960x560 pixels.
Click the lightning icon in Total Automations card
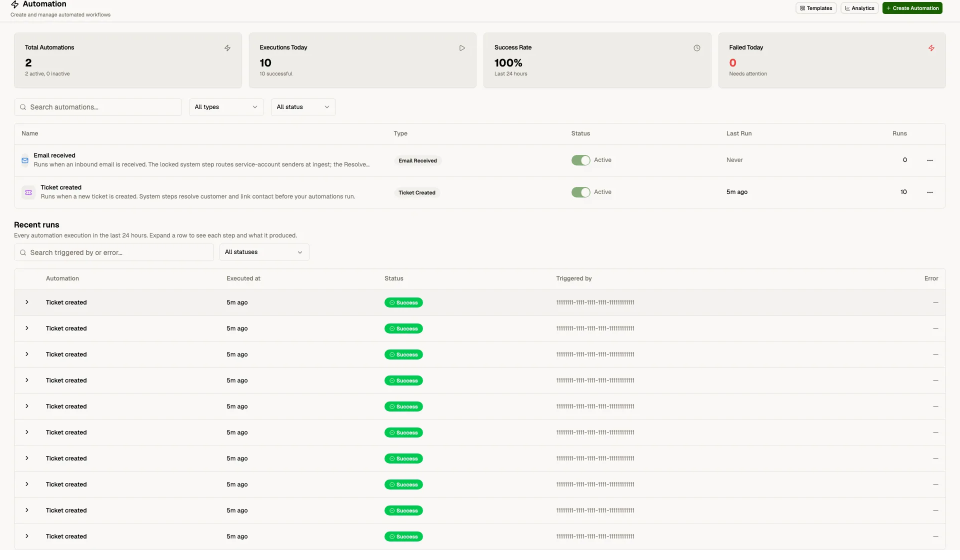tap(227, 48)
